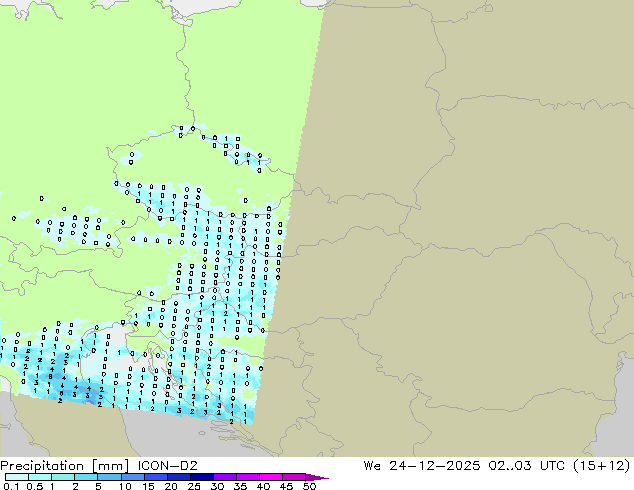Click the '(15+12)' forecast run text
The height and width of the screenshot is (490, 634).
point(602,466)
